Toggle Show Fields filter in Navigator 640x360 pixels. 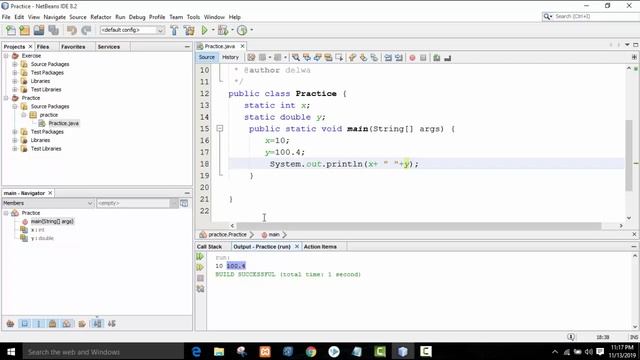pyautogui.click(x=24, y=324)
